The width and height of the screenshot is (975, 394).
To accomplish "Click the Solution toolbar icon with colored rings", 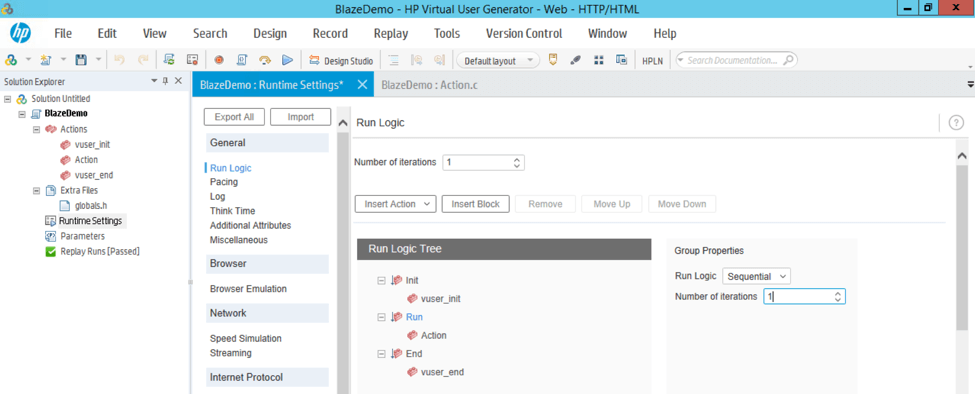I will (11, 60).
